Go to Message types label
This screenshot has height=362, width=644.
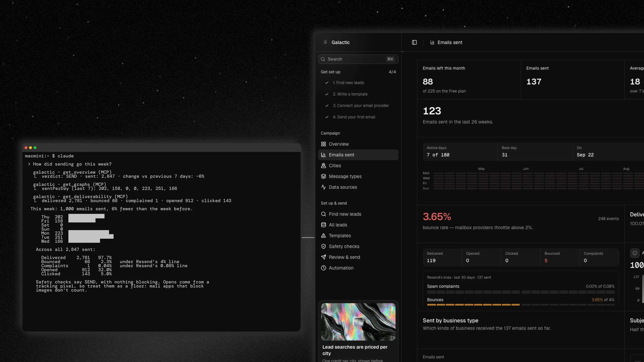(x=345, y=176)
